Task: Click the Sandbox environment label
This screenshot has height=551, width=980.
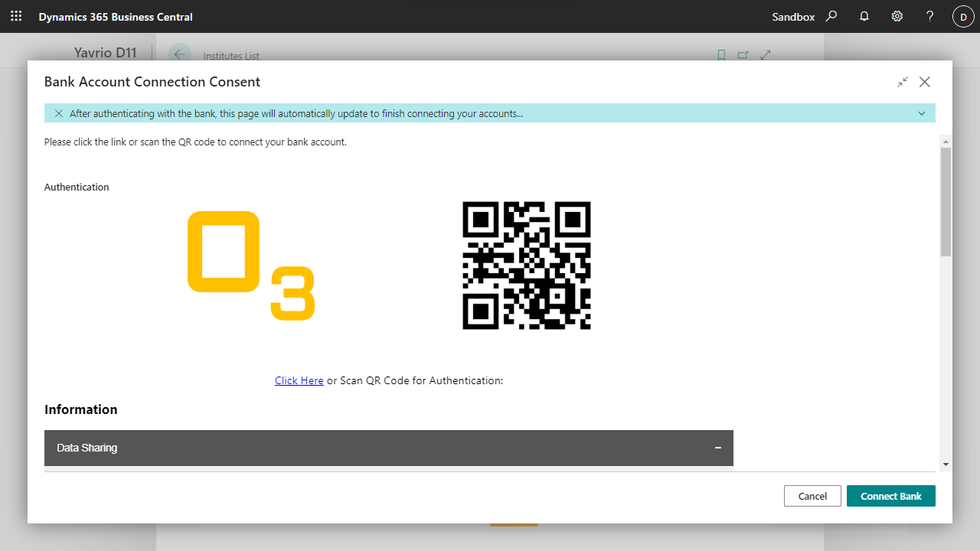Action: pyautogui.click(x=793, y=17)
